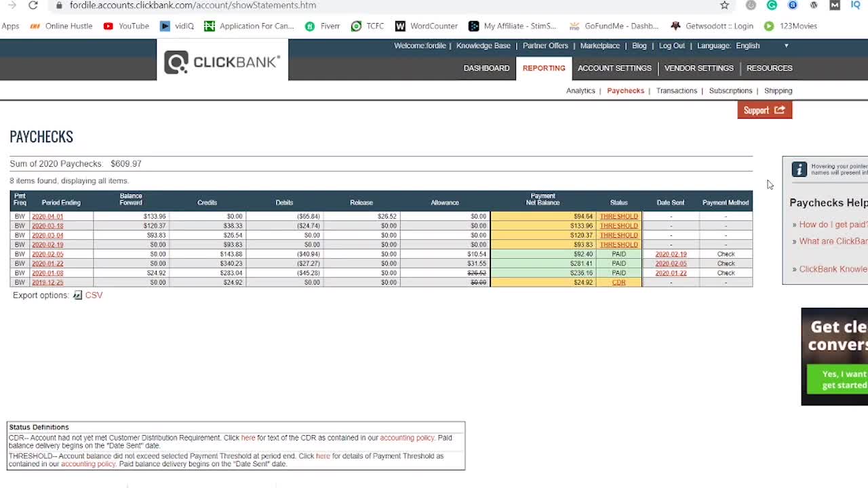Open the GoFundMe Dashboard bookmark
The image size is (868, 488).
click(x=614, y=26)
